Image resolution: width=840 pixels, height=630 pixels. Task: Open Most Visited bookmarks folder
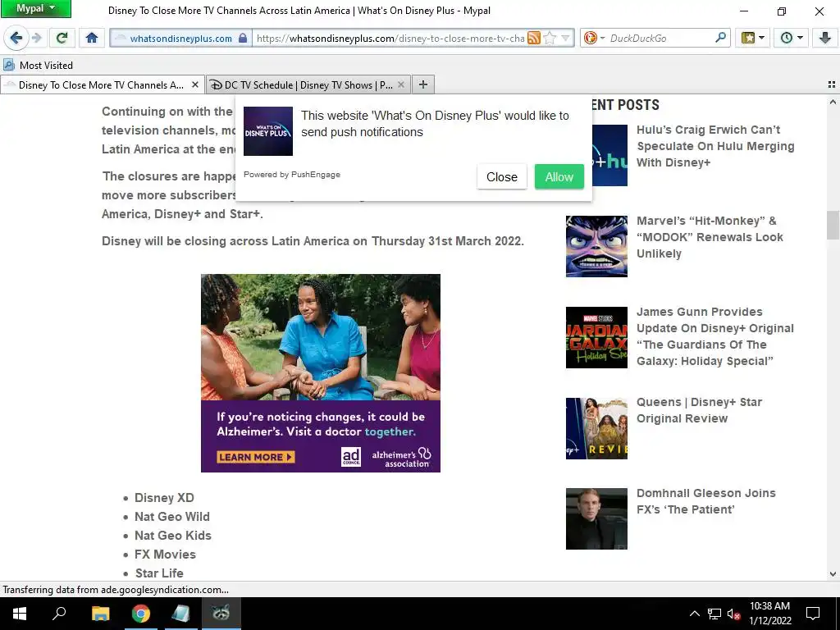(38, 66)
